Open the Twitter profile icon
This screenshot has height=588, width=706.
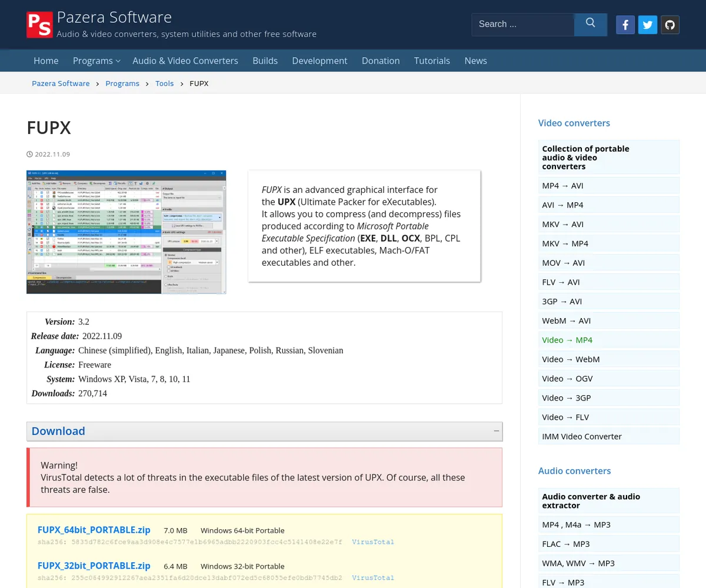click(x=647, y=25)
